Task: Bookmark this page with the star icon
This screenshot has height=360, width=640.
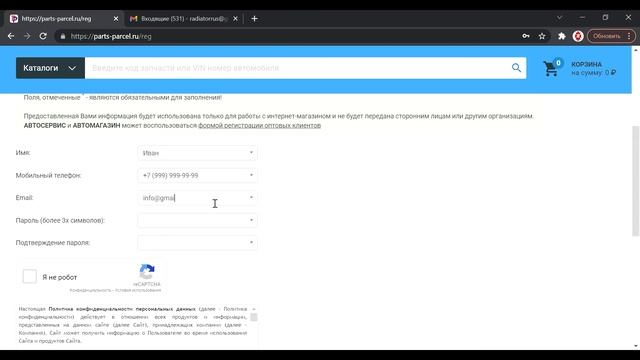Action: point(542,36)
